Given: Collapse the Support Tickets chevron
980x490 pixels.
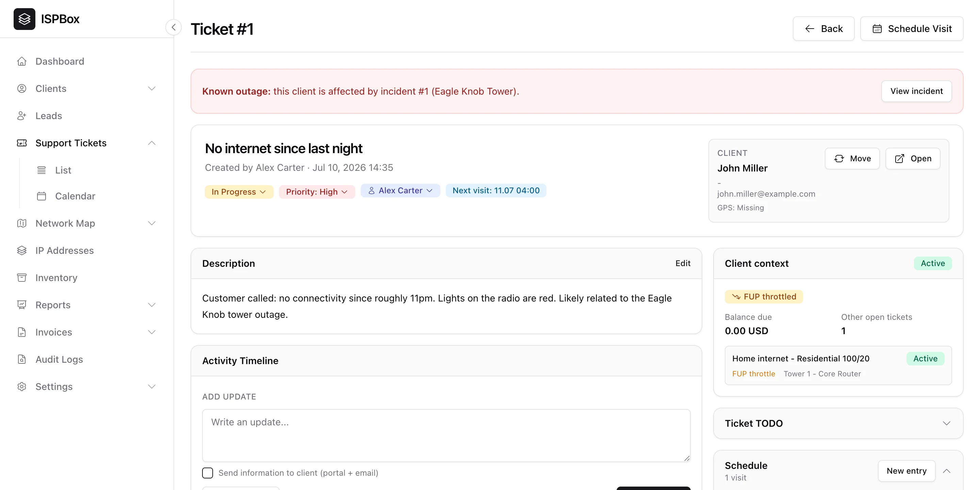Looking at the screenshot, I should click(x=151, y=143).
